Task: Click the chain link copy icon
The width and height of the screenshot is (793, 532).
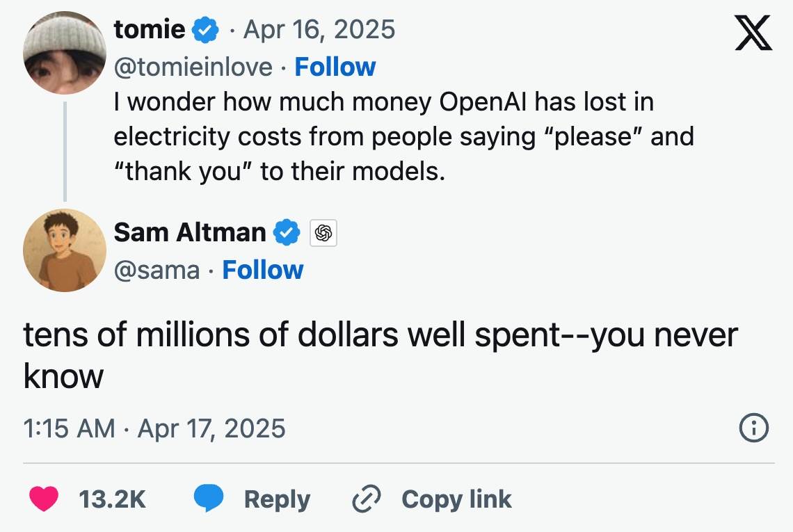Action: pos(367,499)
